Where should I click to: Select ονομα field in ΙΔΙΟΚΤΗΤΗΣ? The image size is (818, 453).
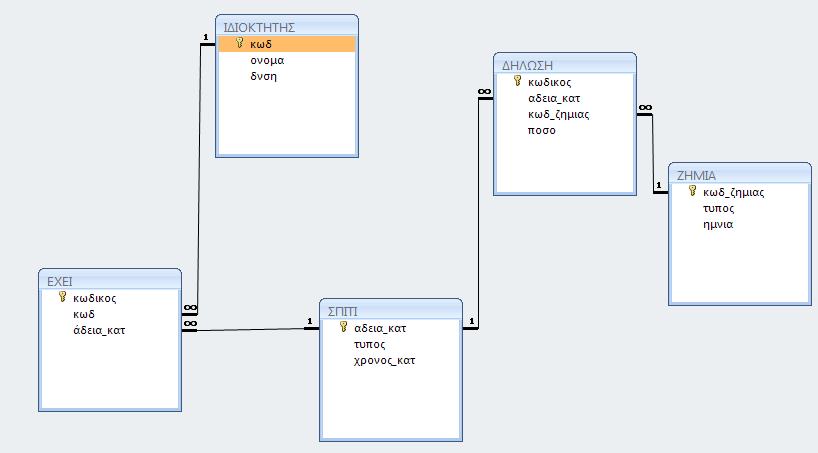(x=287, y=60)
